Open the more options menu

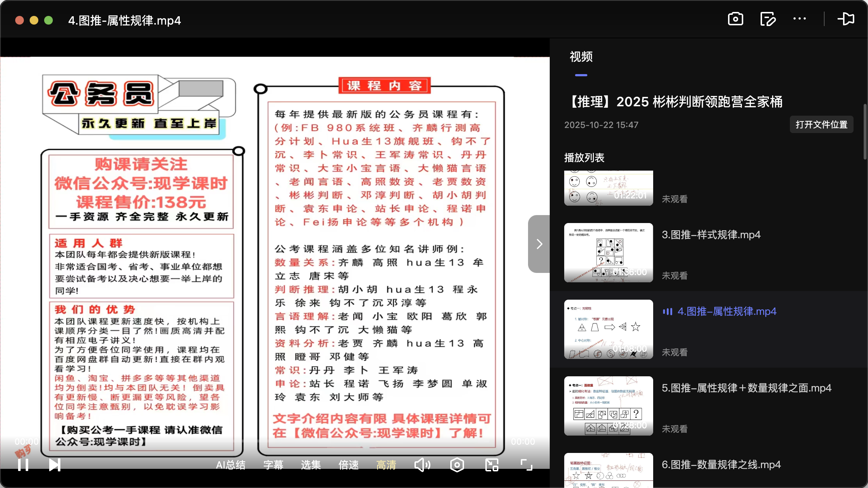pos(800,19)
